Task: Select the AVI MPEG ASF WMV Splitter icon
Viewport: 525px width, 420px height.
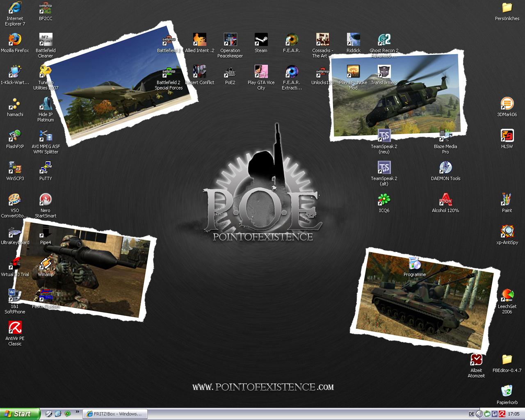Action: click(46, 136)
